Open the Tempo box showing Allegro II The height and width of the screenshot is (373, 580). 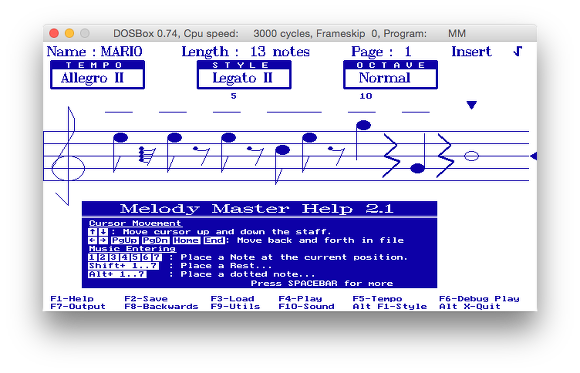tap(97, 75)
